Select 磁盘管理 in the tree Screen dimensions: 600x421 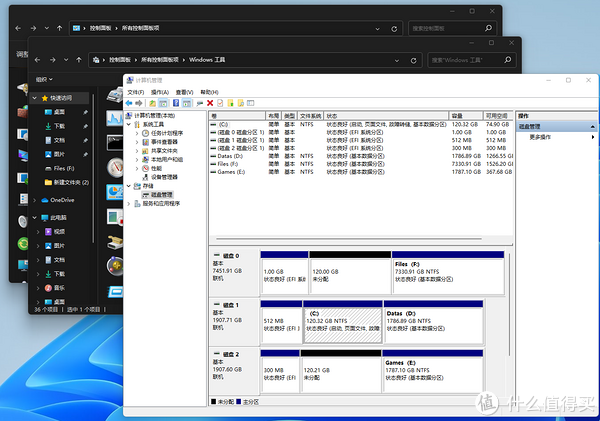pos(161,195)
